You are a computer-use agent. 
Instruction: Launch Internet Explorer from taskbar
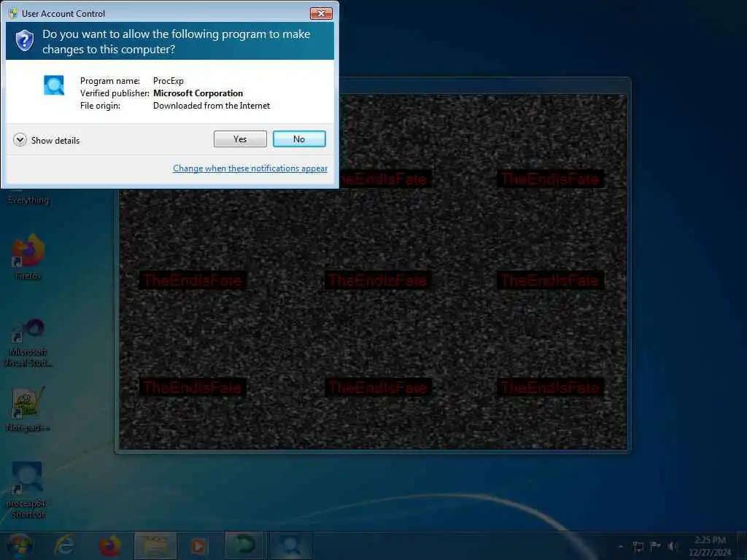point(64,545)
